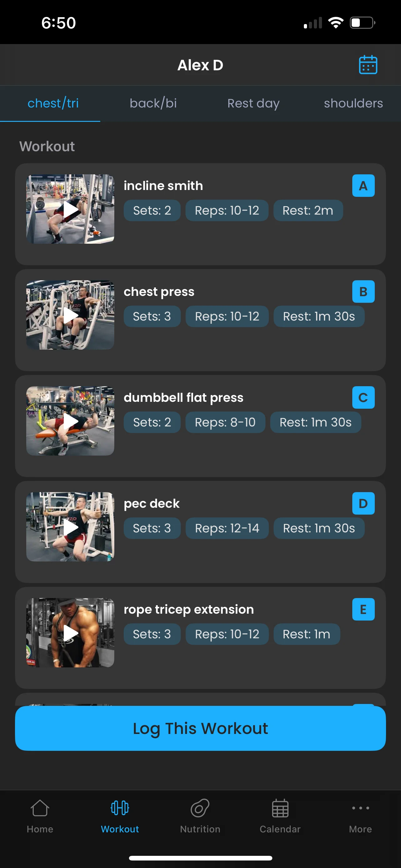Open the rope tricep extension thumbnail
401x868 pixels.
coord(70,633)
